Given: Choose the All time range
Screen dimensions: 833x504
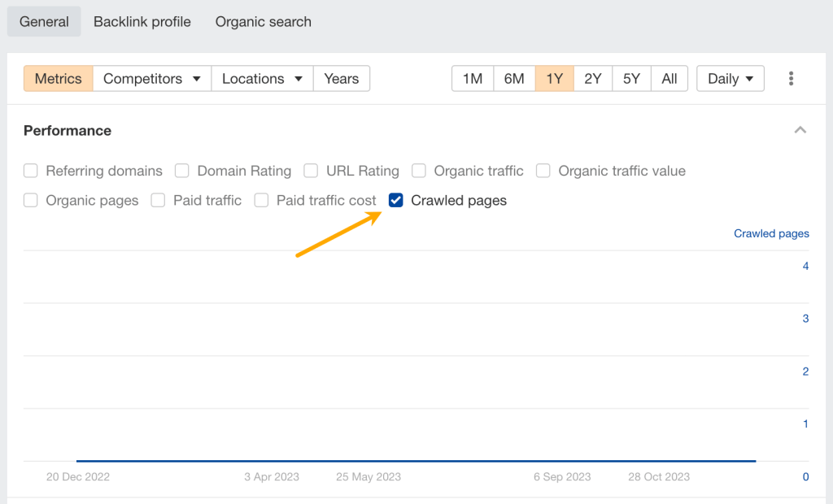Looking at the screenshot, I should [669, 79].
